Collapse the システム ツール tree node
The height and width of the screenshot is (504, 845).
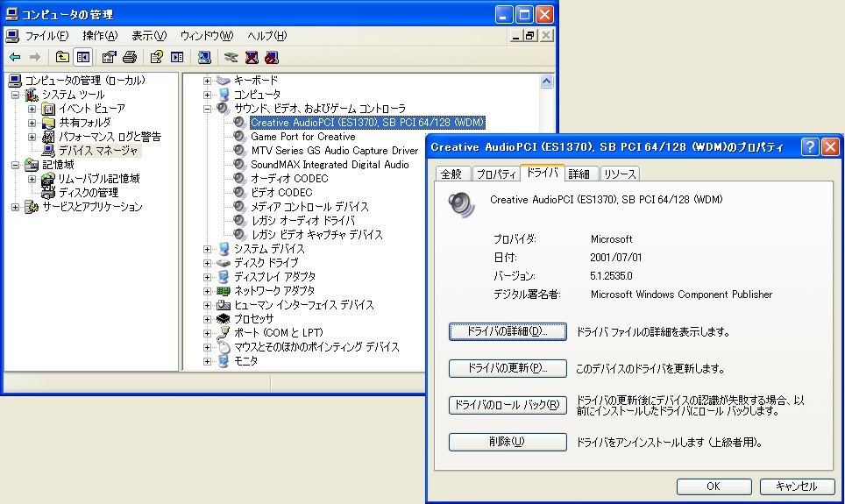[16, 95]
